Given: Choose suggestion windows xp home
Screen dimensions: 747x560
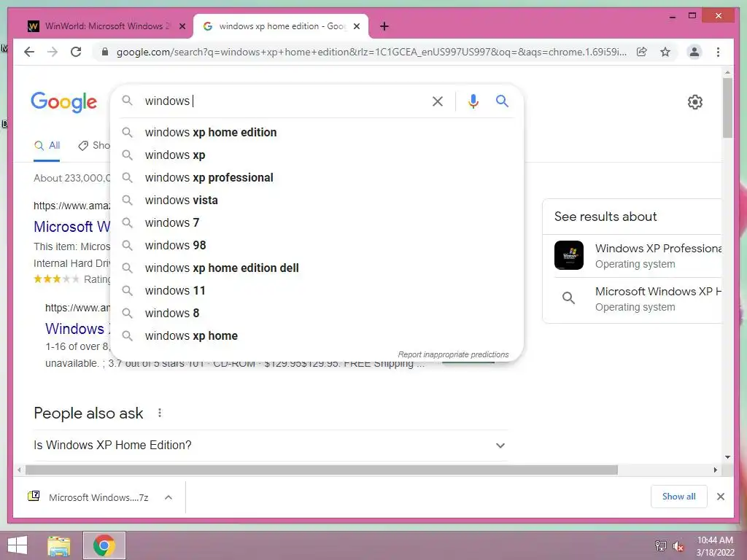Looking at the screenshot, I should click(317, 335).
